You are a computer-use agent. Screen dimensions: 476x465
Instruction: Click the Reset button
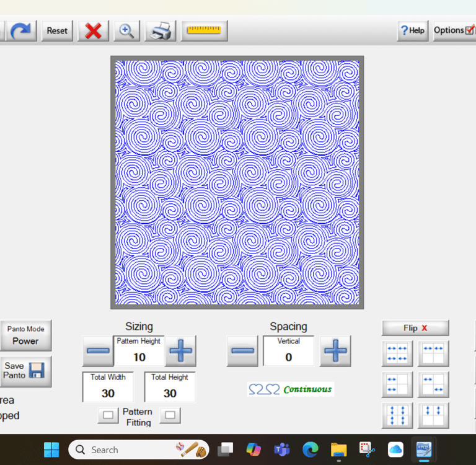pyautogui.click(x=57, y=30)
